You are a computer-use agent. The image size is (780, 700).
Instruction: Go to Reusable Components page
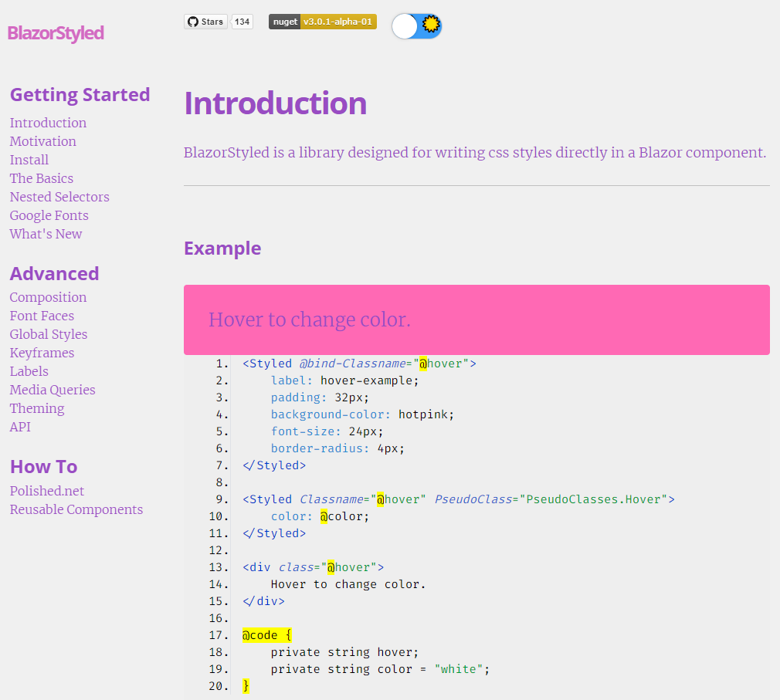click(76, 509)
